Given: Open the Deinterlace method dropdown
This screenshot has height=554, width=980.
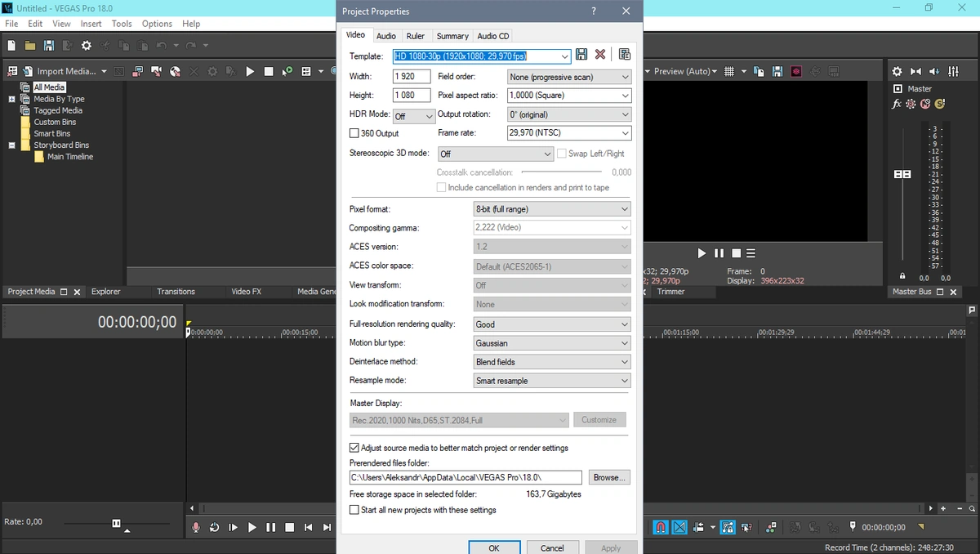Looking at the screenshot, I should coord(552,362).
